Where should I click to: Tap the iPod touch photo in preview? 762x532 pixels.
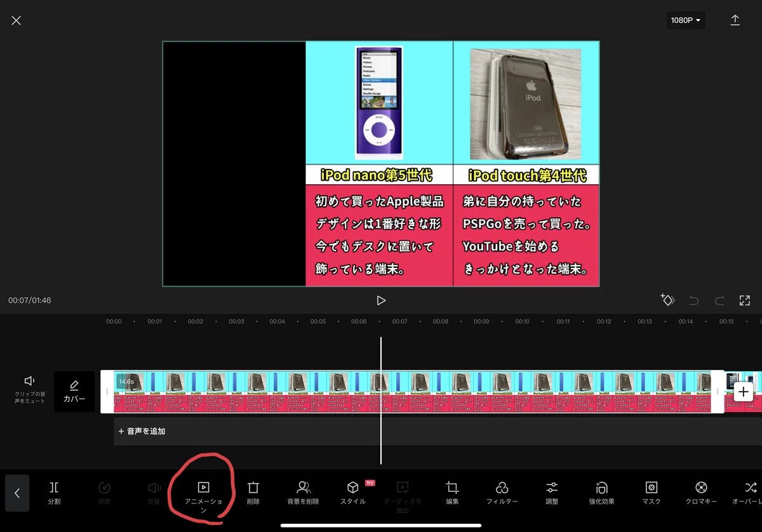point(525,104)
